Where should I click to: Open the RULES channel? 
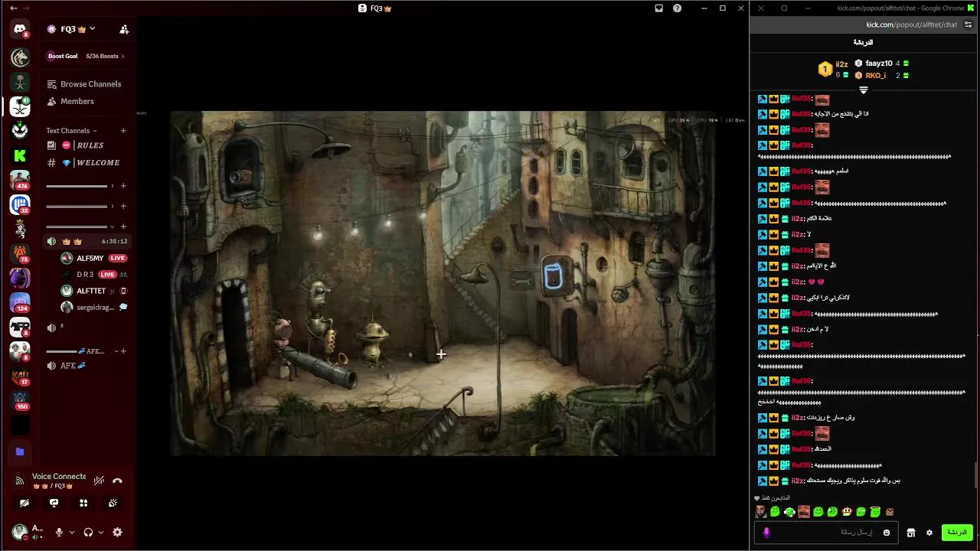pyautogui.click(x=84, y=145)
